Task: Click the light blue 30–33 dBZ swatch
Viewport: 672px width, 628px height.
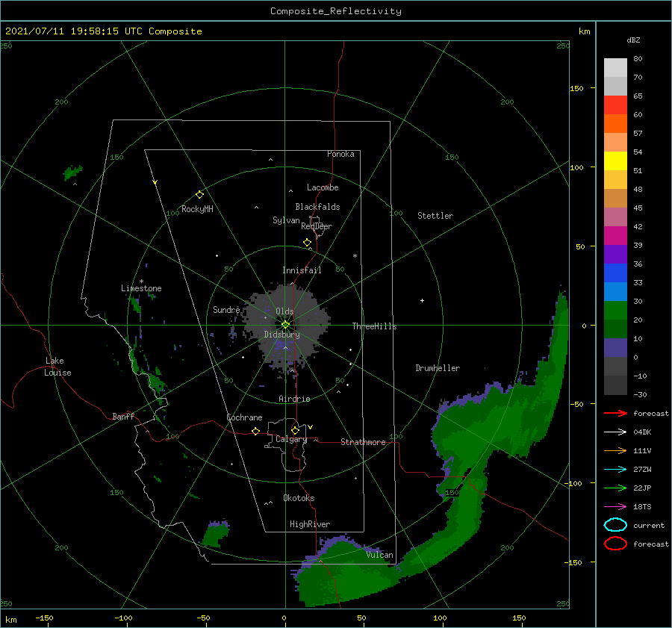Action: pos(615,292)
